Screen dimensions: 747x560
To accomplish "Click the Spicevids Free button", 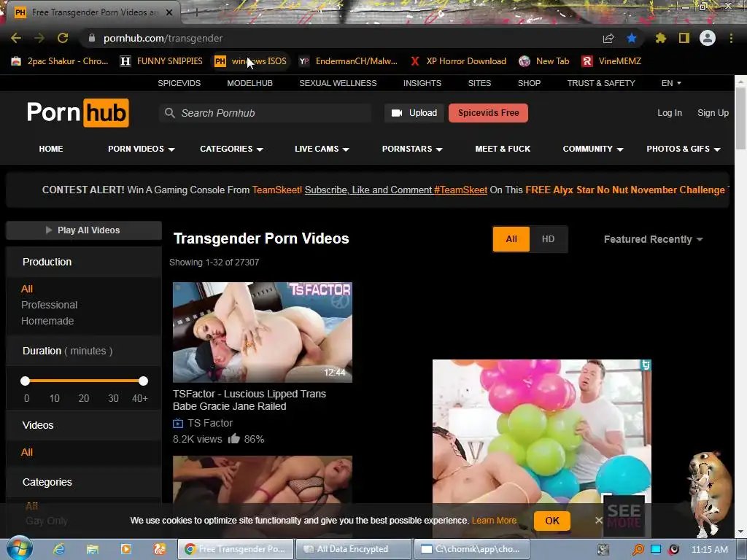I will tap(488, 113).
